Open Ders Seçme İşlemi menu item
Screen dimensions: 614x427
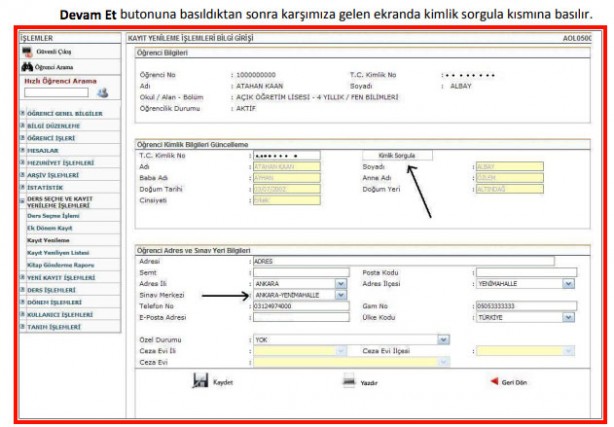[x=53, y=216]
